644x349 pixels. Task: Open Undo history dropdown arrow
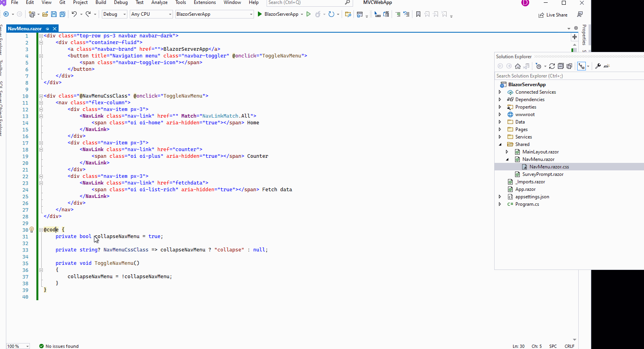coord(81,15)
